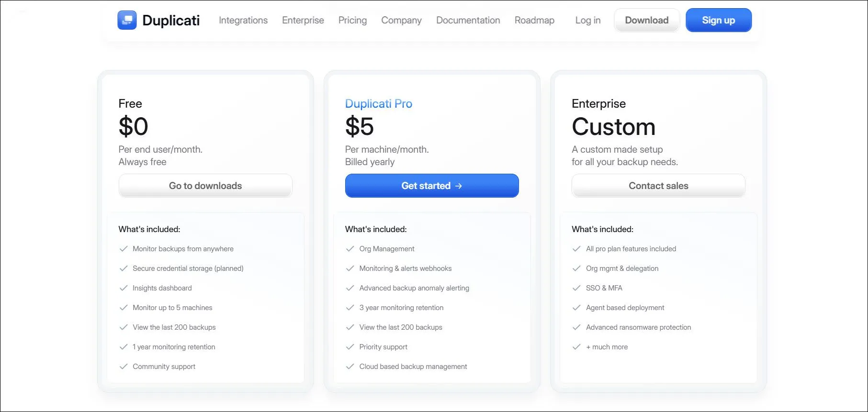Image resolution: width=868 pixels, height=412 pixels.
Task: Click the Duplicati logo icon
Action: tap(126, 20)
